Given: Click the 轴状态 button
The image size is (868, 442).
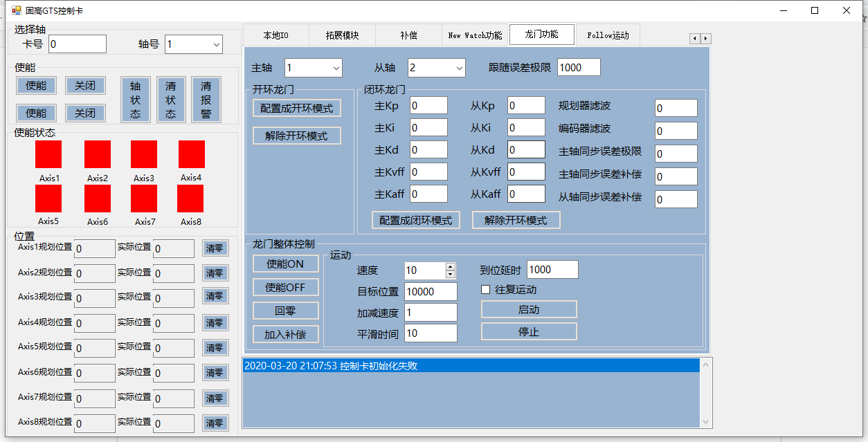Looking at the screenshot, I should [135, 100].
